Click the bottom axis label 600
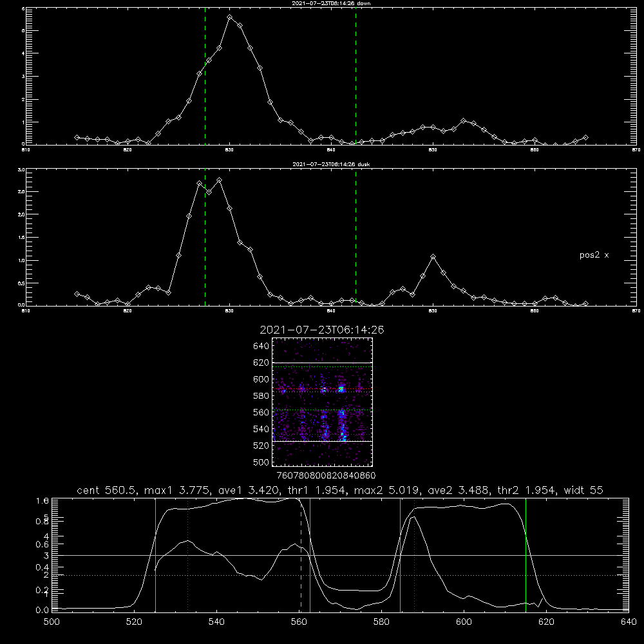644x644 pixels. click(464, 622)
